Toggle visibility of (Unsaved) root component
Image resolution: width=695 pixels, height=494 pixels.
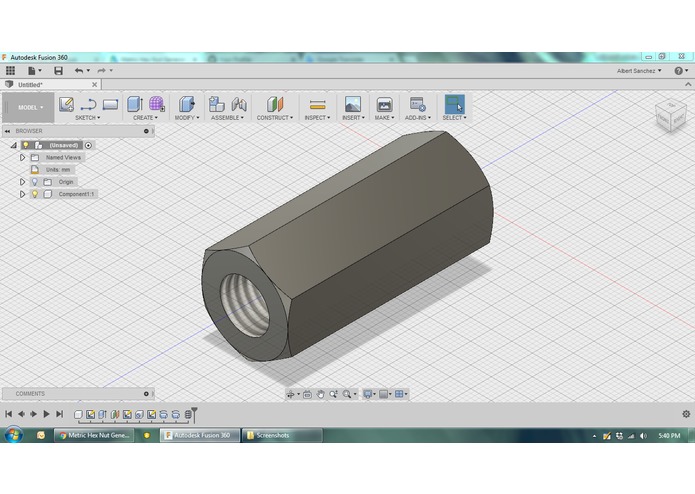pos(26,145)
